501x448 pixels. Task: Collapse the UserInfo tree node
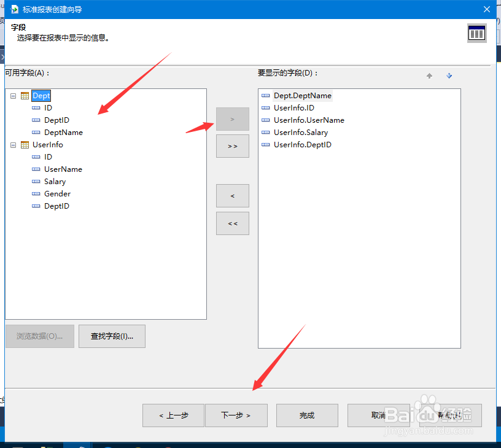13,144
